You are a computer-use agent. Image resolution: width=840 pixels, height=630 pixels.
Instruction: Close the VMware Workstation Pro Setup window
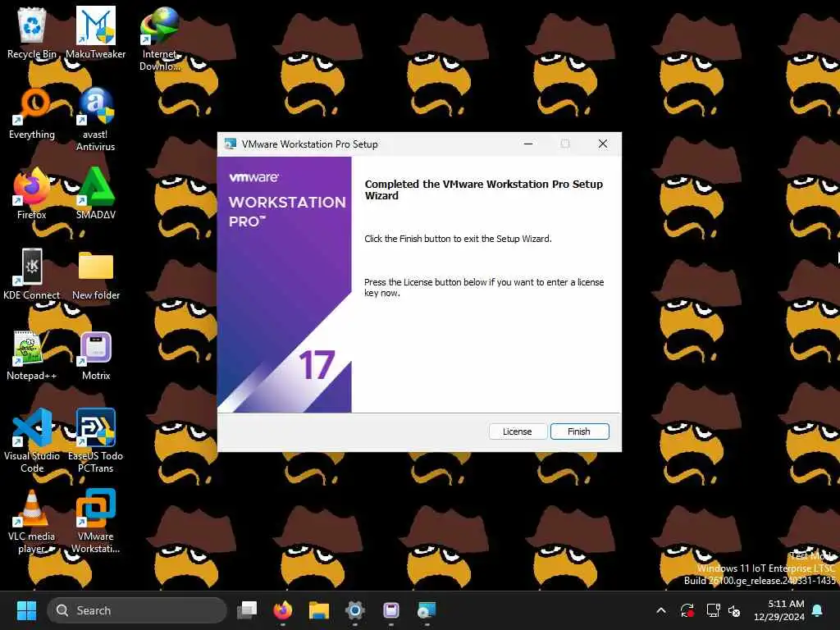tap(603, 144)
